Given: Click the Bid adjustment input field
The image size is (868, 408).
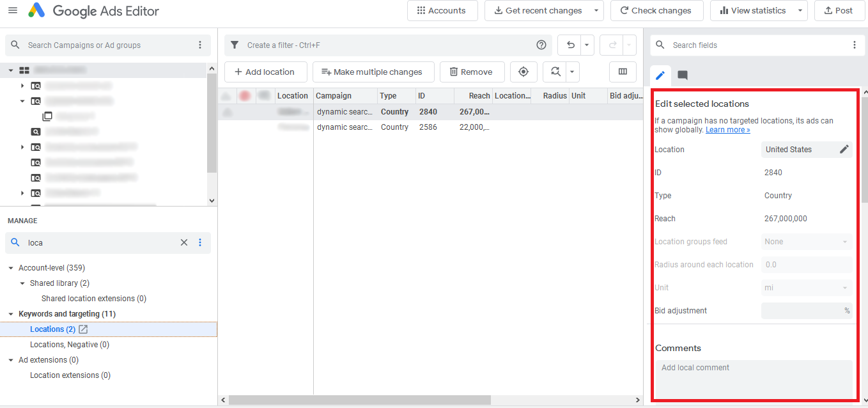Looking at the screenshot, I should click(802, 311).
